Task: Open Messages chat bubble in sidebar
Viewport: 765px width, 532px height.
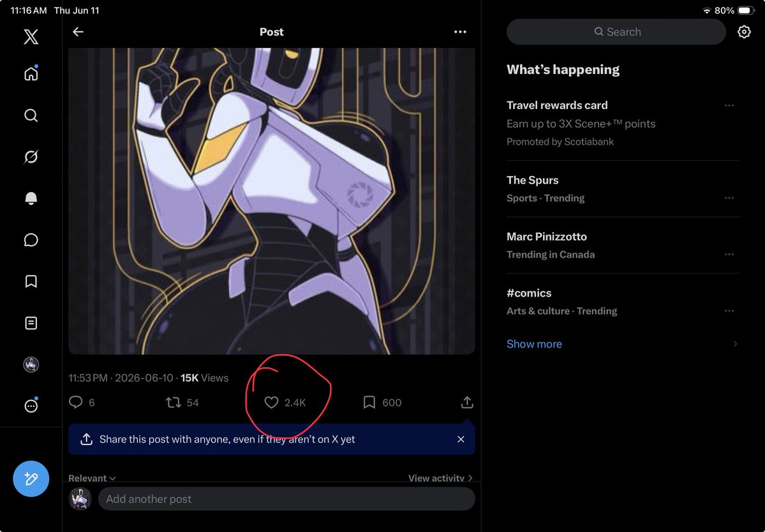Action: pyautogui.click(x=31, y=240)
